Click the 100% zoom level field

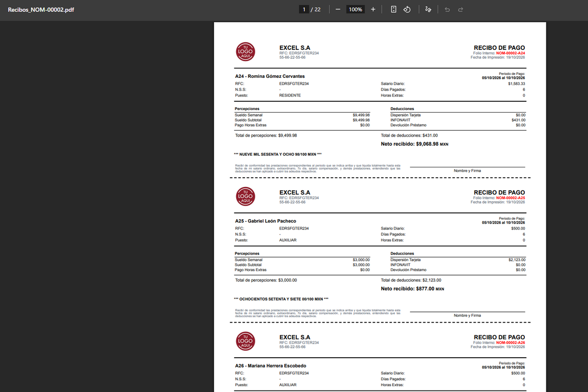click(x=355, y=9)
